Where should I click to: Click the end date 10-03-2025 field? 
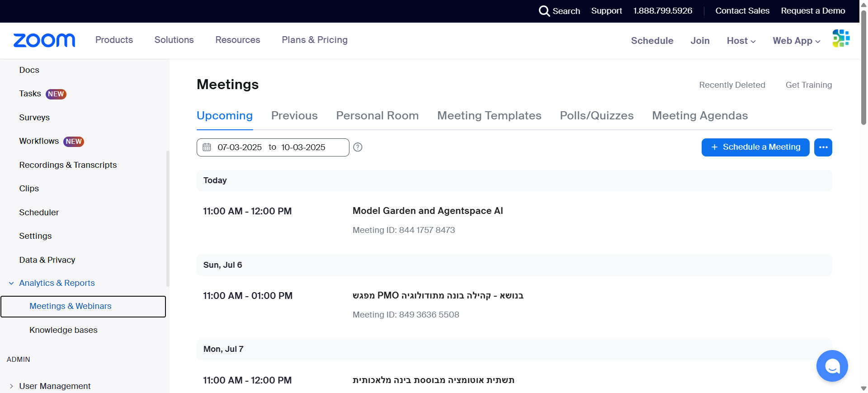pyautogui.click(x=303, y=147)
